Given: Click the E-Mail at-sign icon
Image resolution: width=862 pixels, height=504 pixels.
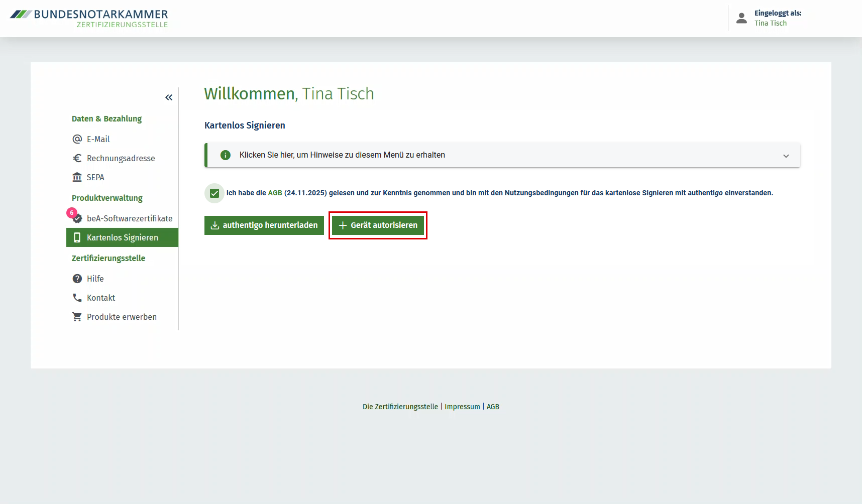Looking at the screenshot, I should click(77, 139).
